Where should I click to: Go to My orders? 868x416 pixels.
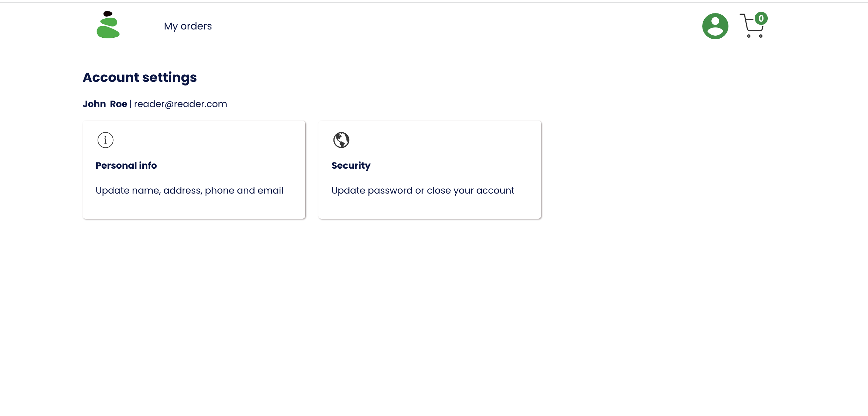coord(188,26)
